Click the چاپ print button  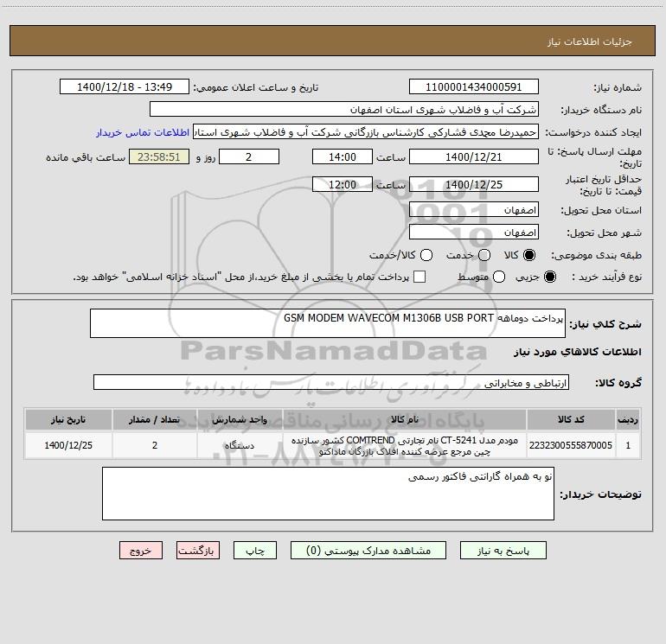[255, 551]
